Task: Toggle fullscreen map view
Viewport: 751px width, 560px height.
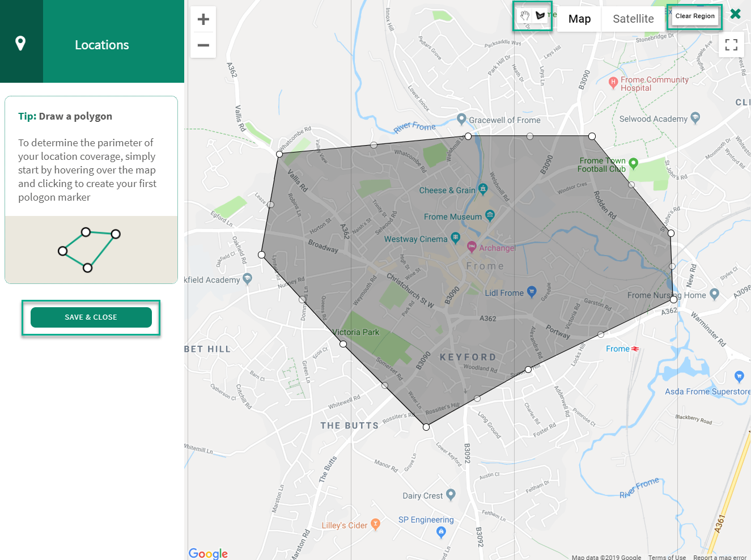Action: 732,45
